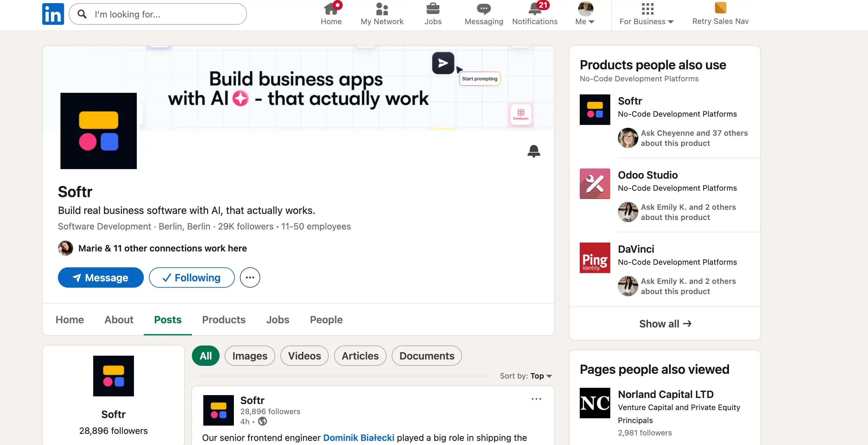Open My Network icon
This screenshot has height=445, width=868.
[382, 9]
